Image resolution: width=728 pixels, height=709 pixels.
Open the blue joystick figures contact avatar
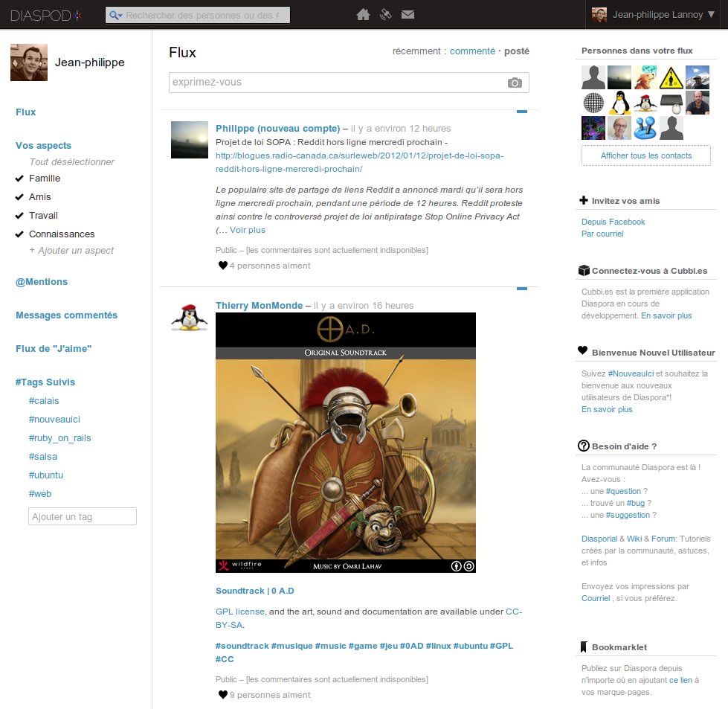point(645,128)
